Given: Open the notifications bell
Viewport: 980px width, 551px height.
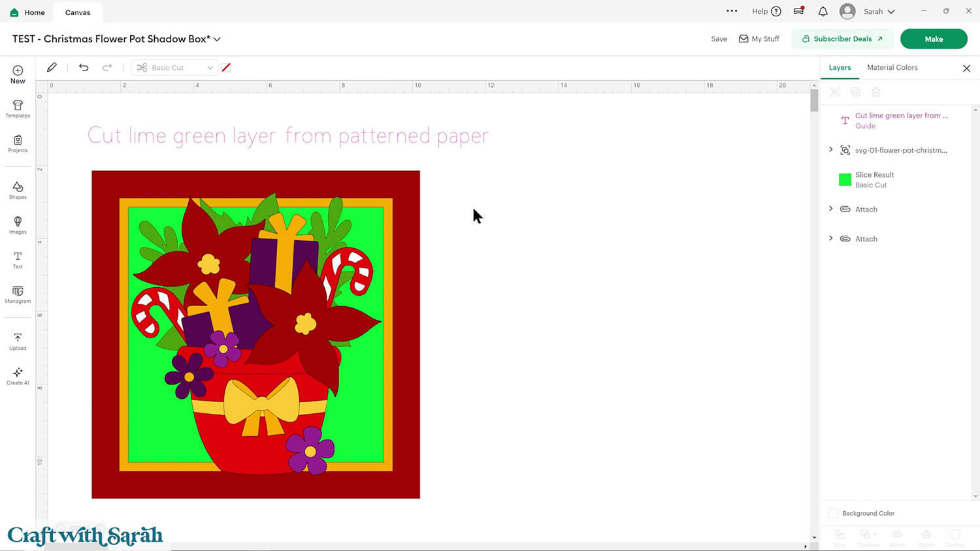Looking at the screenshot, I should [823, 12].
